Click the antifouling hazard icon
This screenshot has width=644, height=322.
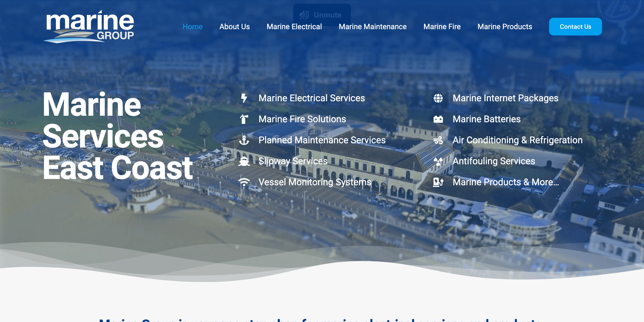coord(438,161)
